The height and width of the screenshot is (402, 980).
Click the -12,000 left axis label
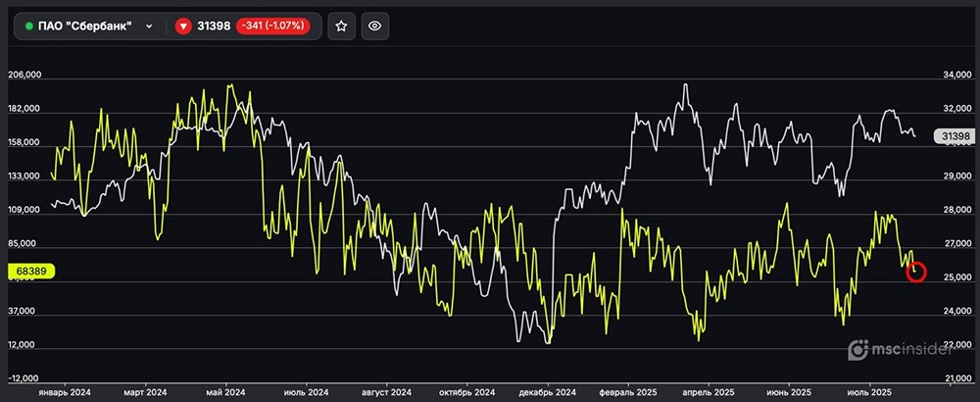tap(23, 378)
